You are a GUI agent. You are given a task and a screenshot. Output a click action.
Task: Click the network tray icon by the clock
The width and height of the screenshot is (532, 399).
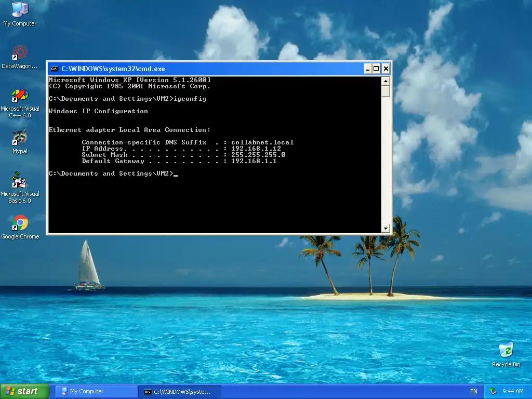[494, 392]
